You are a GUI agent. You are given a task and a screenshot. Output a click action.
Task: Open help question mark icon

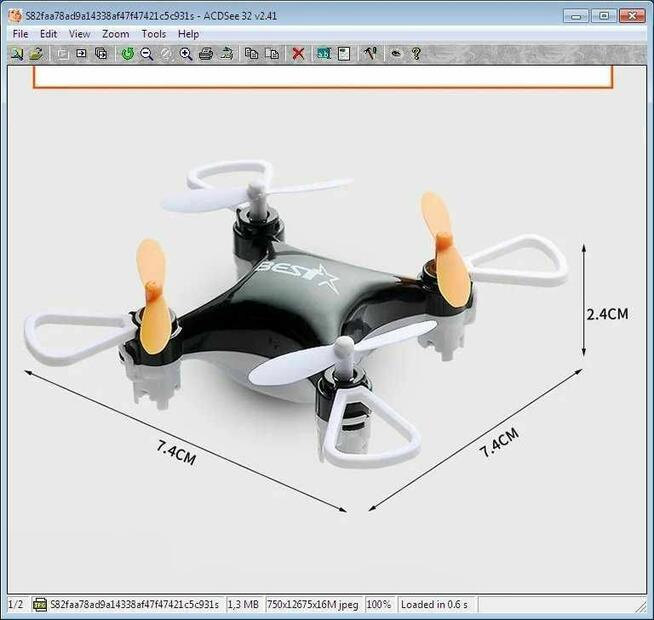point(416,54)
